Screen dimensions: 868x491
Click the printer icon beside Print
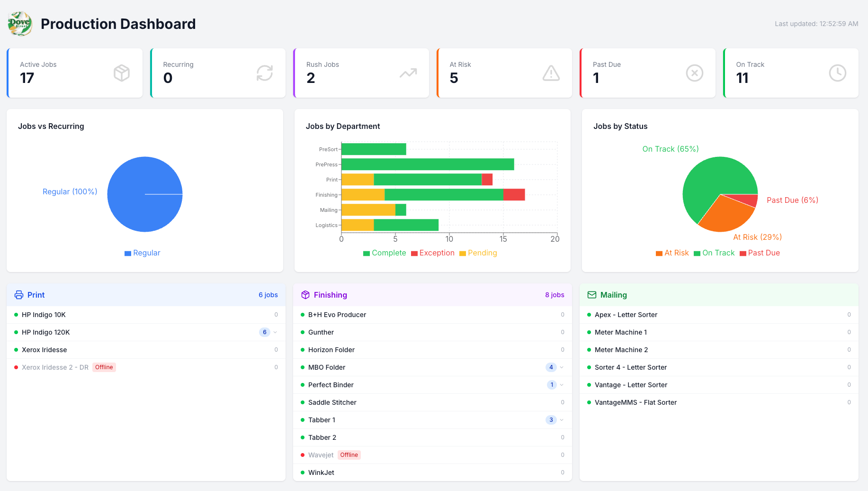pyautogui.click(x=19, y=295)
